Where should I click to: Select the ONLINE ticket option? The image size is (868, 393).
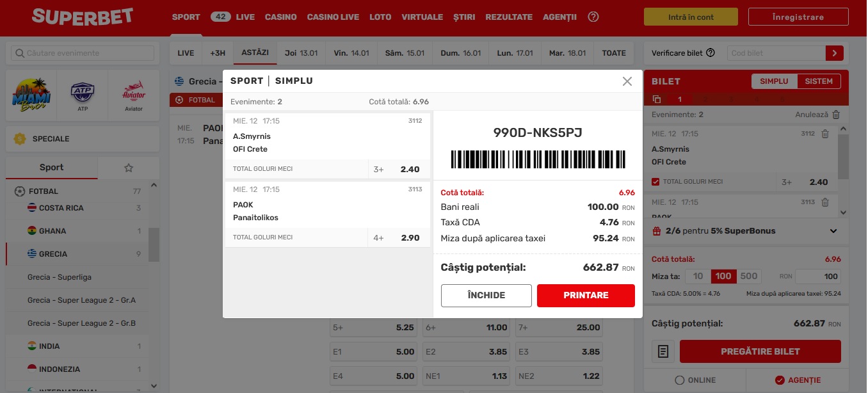pos(695,380)
